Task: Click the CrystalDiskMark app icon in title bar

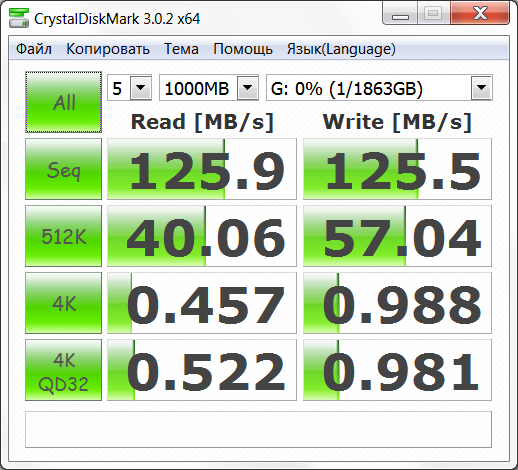Action: click(x=18, y=18)
